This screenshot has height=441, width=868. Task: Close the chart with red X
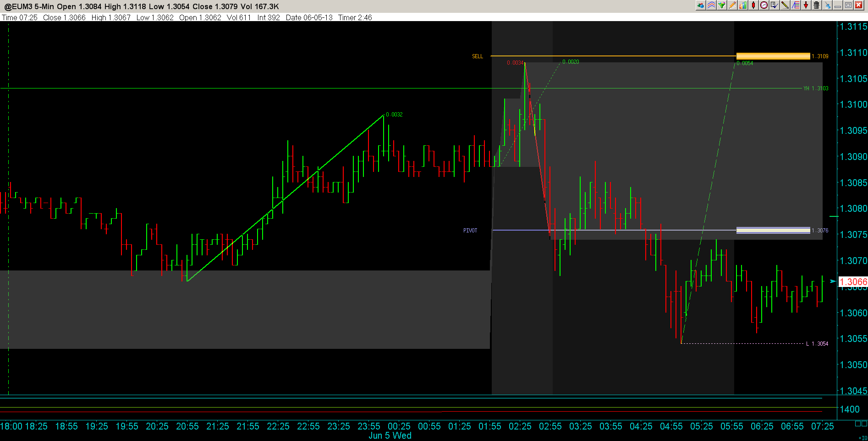click(x=859, y=6)
